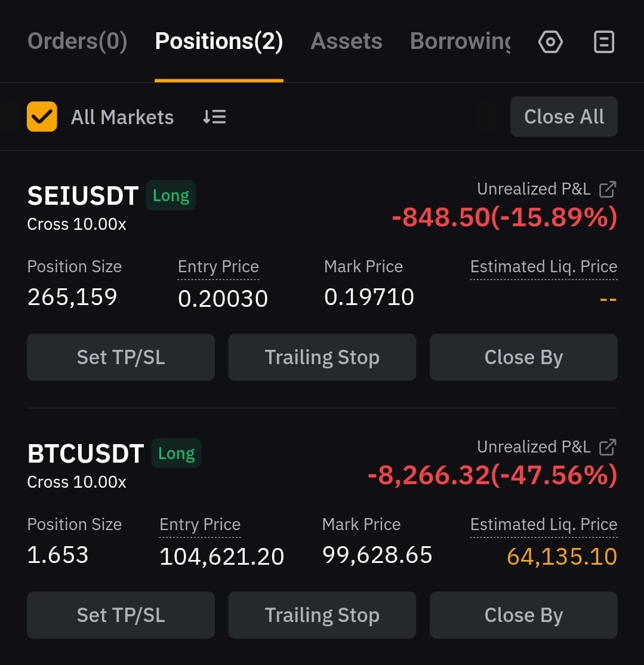Open the SEIUSDT pair name
Image resolution: width=644 pixels, height=665 pixels.
[83, 196]
